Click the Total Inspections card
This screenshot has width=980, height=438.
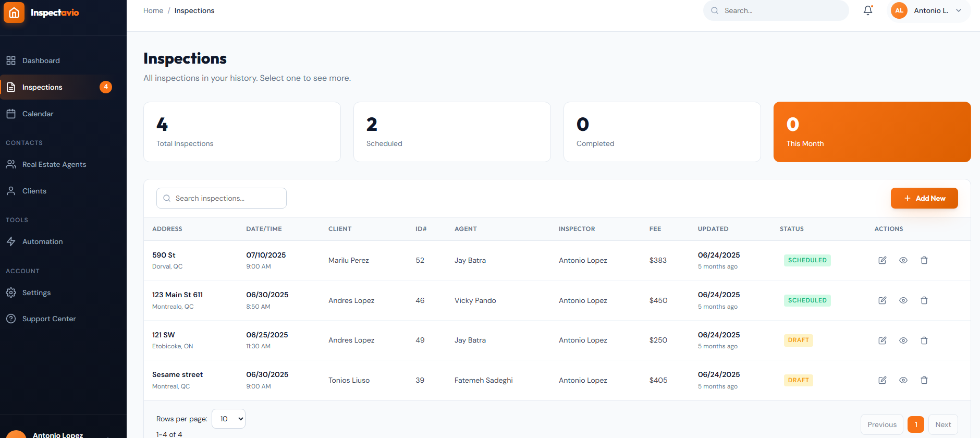[242, 132]
